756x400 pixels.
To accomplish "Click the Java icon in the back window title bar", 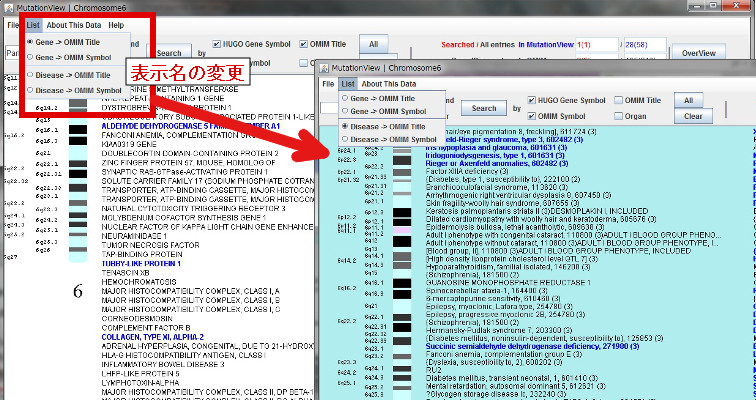I will point(8,7).
